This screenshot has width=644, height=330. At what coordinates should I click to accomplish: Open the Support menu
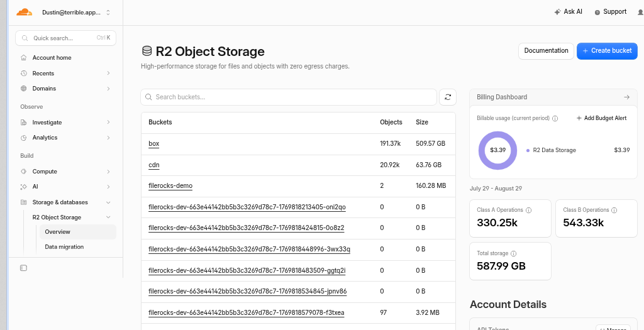pos(610,12)
